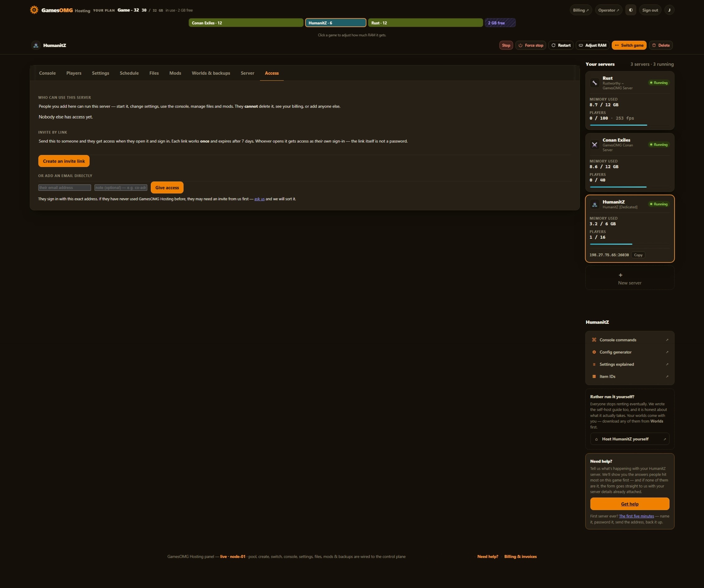Switch to the Server tab
The height and width of the screenshot is (588, 704).
[248, 73]
